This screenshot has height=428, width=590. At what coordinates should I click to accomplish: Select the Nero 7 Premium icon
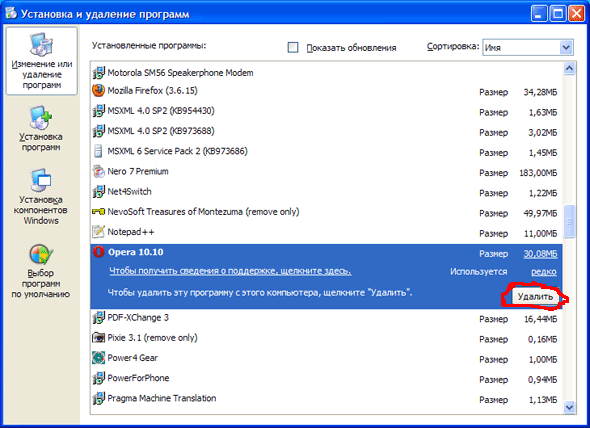click(x=98, y=172)
